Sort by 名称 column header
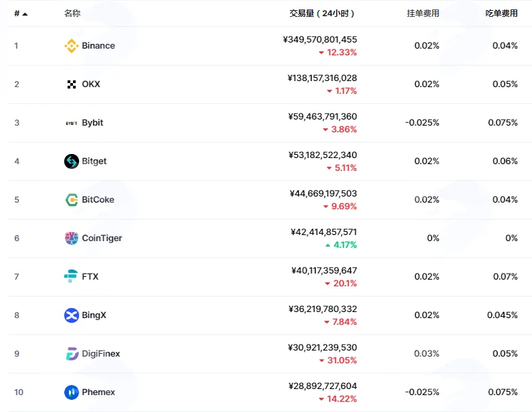532x412 pixels. (72, 14)
